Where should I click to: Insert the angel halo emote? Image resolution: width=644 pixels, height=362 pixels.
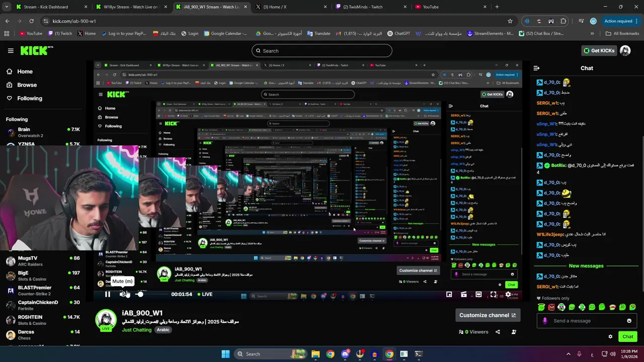(x=541, y=307)
